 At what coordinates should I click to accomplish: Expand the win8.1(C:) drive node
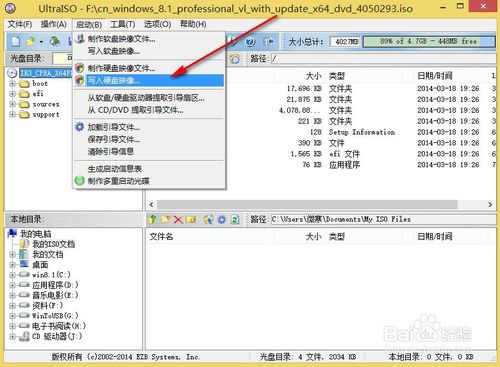click(x=12, y=275)
